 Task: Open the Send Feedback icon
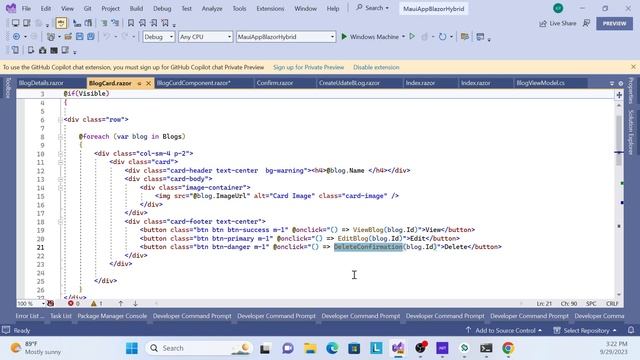pyautogui.click(x=587, y=24)
